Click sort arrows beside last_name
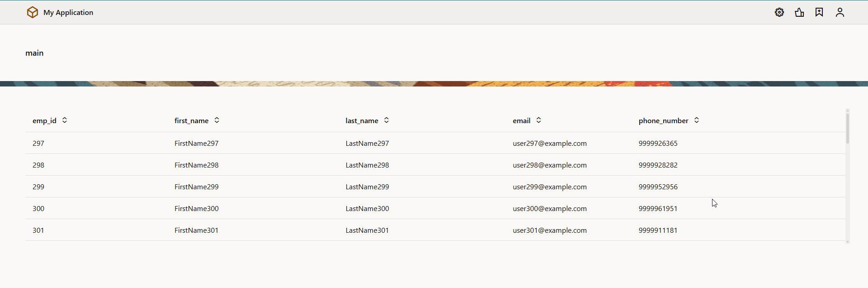Image resolution: width=868 pixels, height=288 pixels. 387,120
